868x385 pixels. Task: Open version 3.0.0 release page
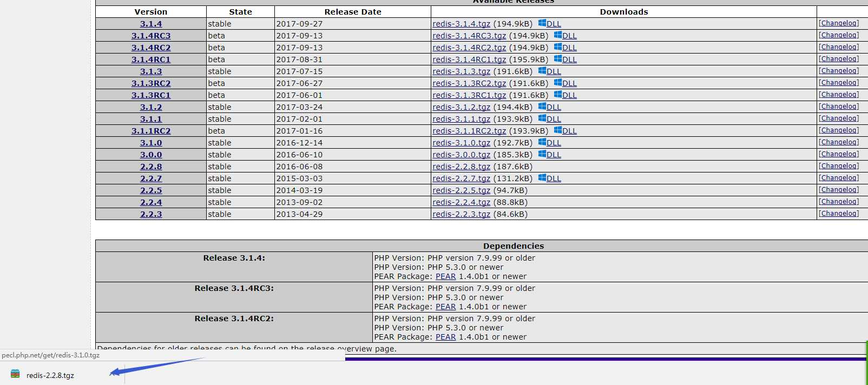pyautogui.click(x=151, y=155)
